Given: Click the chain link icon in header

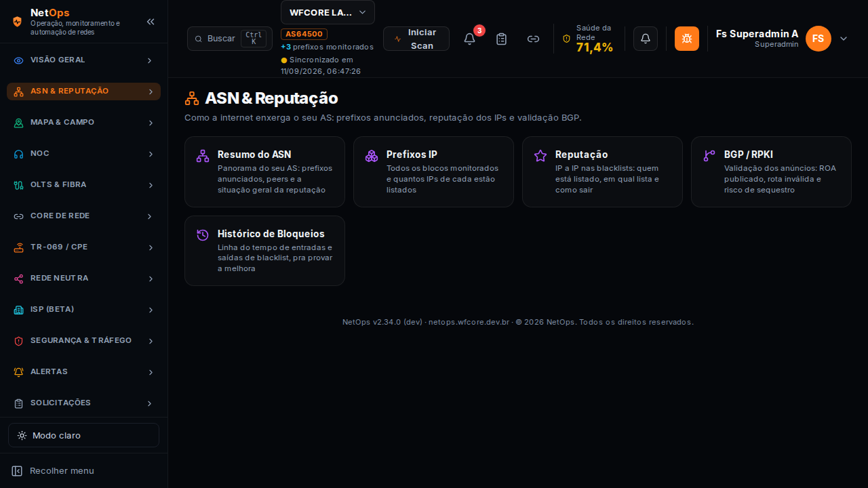Looking at the screenshot, I should [534, 39].
